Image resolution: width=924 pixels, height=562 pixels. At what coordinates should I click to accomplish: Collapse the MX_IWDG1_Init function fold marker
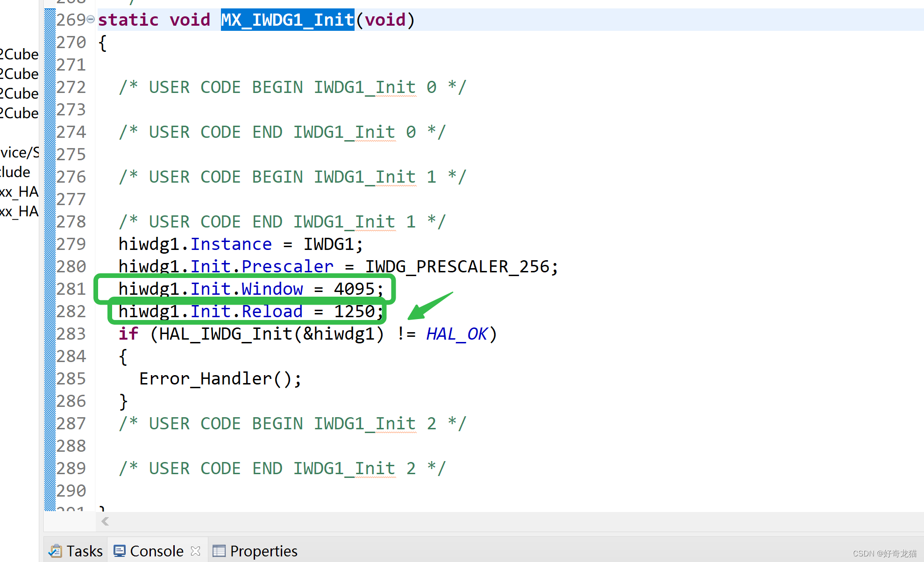coord(91,20)
